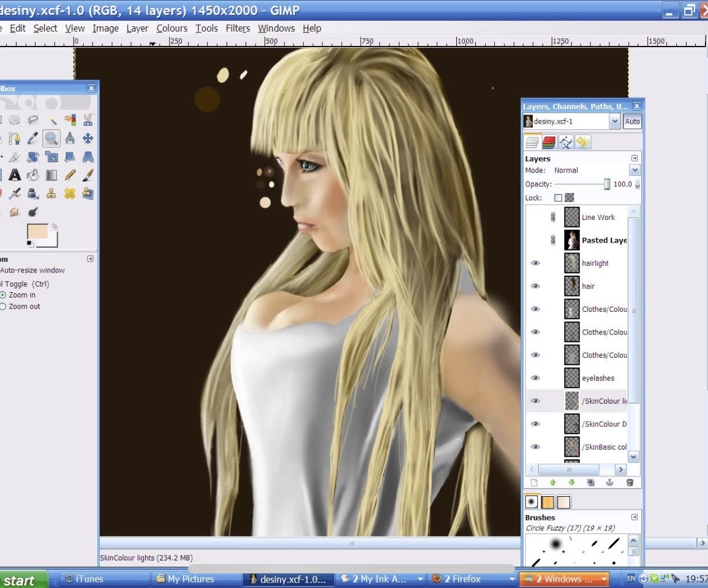
Task: Select the Bucket Fill tool
Action: click(x=33, y=175)
